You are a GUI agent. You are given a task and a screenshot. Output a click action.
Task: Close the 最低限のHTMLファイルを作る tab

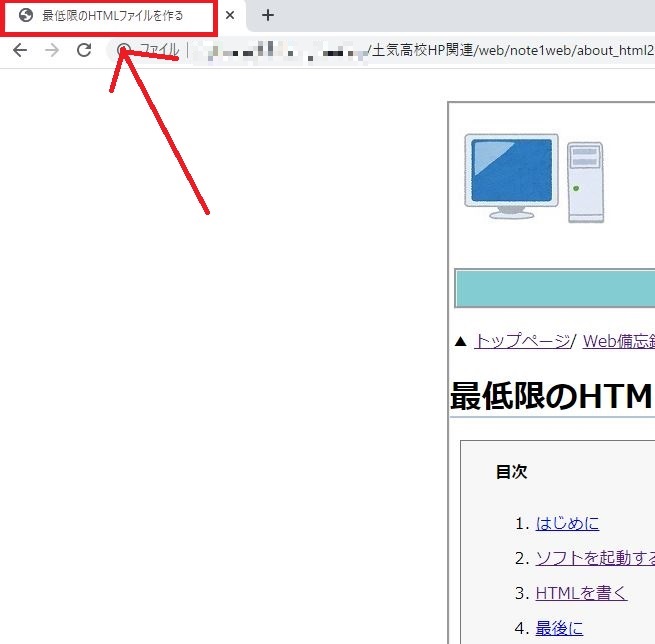tap(230, 16)
